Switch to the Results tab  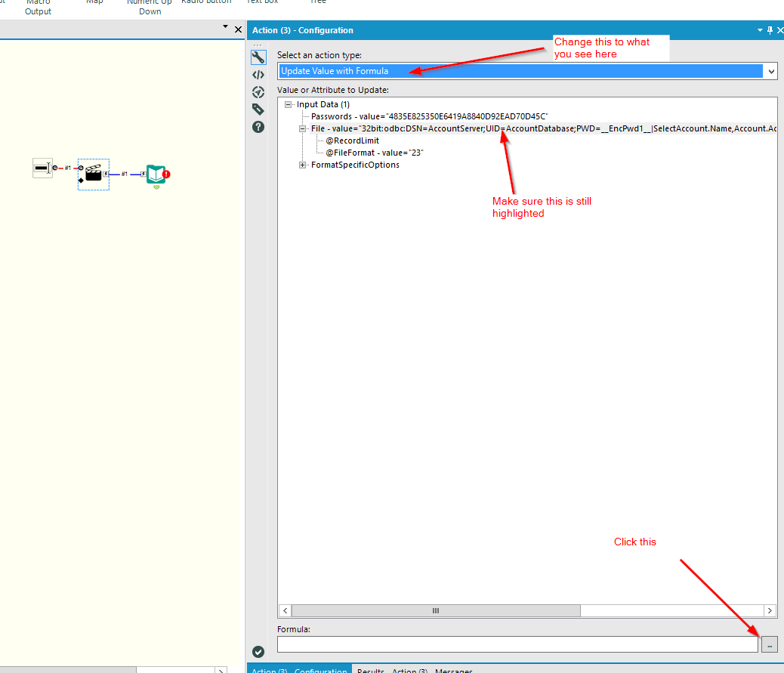pos(370,671)
